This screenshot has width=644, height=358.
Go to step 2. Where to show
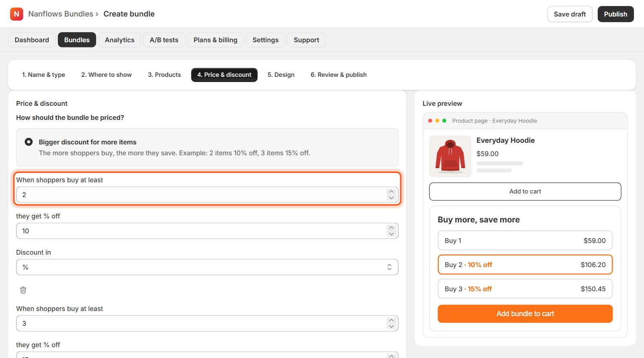pos(106,75)
